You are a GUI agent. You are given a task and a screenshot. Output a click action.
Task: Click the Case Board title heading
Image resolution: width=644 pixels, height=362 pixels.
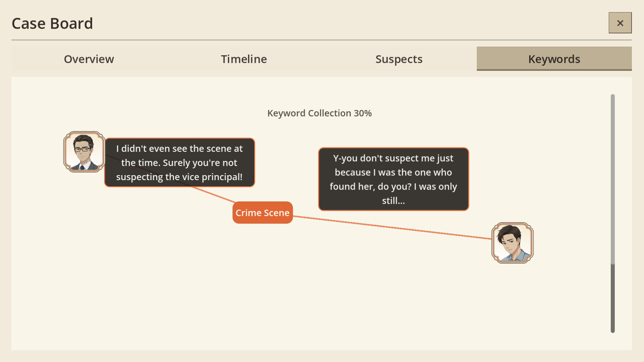pyautogui.click(x=52, y=23)
